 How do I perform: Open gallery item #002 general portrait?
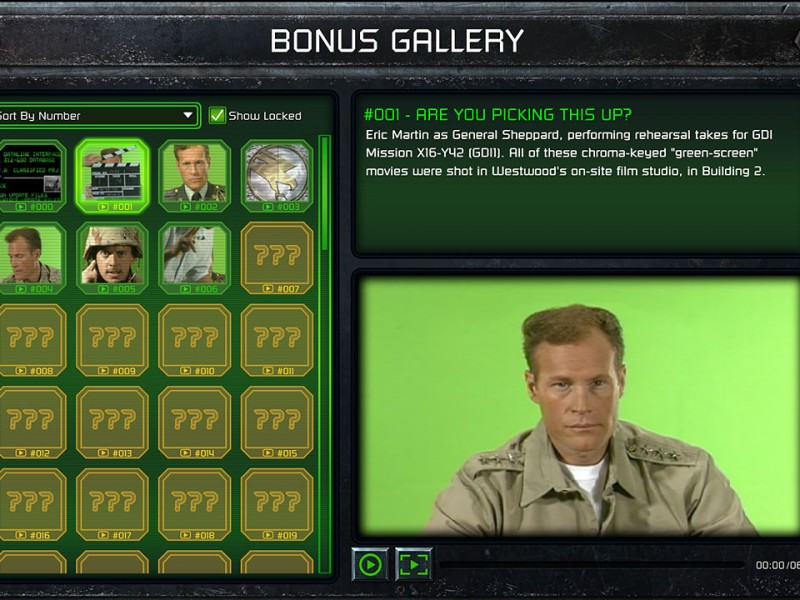coord(194,176)
